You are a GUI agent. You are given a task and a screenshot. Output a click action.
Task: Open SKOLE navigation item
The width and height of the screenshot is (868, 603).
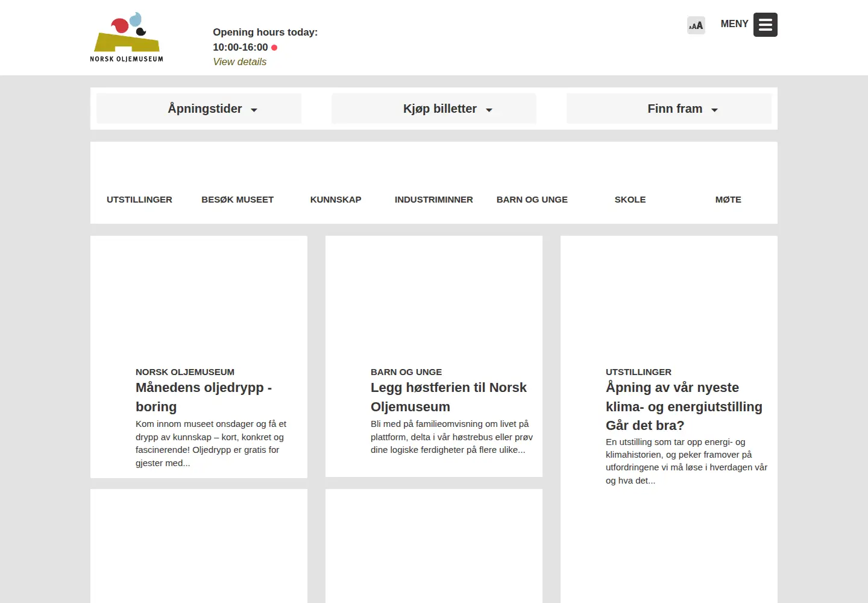click(x=630, y=200)
